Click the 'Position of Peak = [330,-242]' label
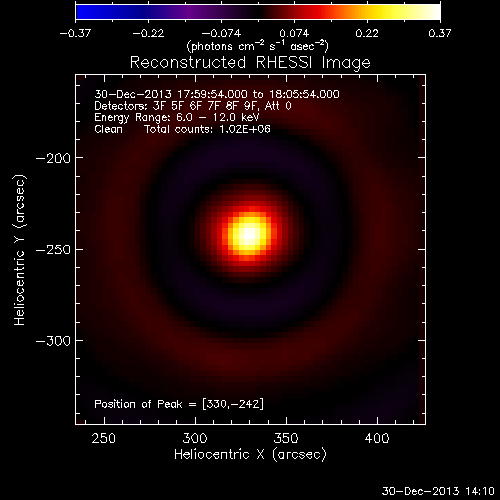This screenshot has width=500, height=500. coord(179,404)
